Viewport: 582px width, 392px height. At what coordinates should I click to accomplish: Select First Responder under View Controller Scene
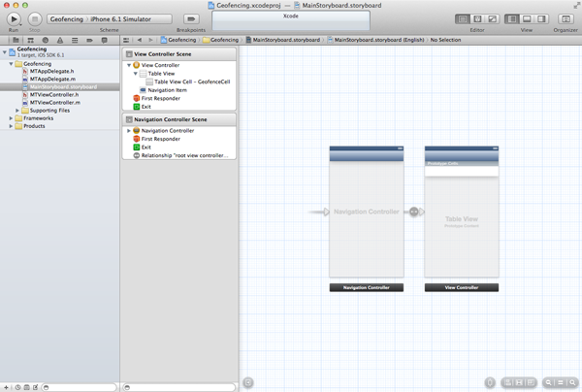[157, 98]
